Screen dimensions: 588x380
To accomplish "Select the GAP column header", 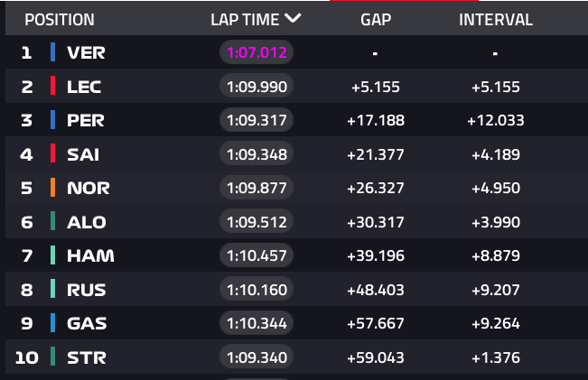I will 376,19.
